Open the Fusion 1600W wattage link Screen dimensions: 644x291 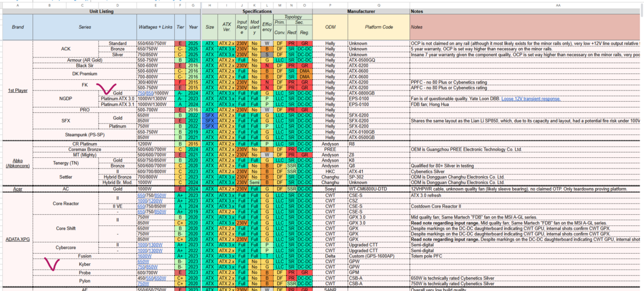point(144,256)
